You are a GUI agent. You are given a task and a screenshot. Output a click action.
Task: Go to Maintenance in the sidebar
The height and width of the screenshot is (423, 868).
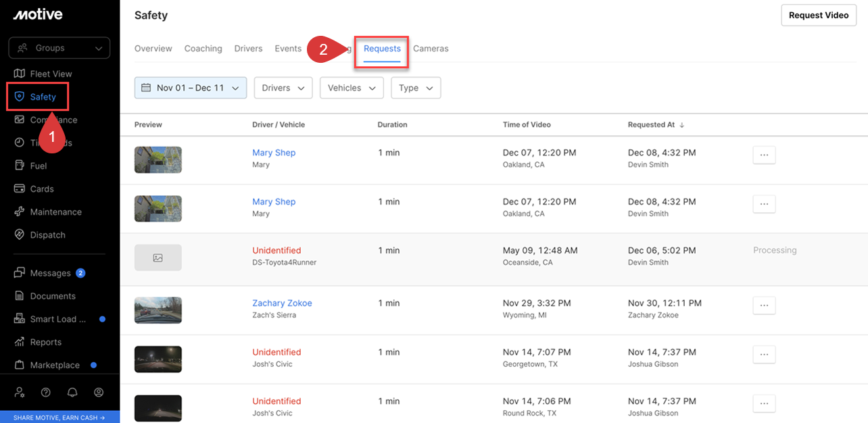pos(48,211)
